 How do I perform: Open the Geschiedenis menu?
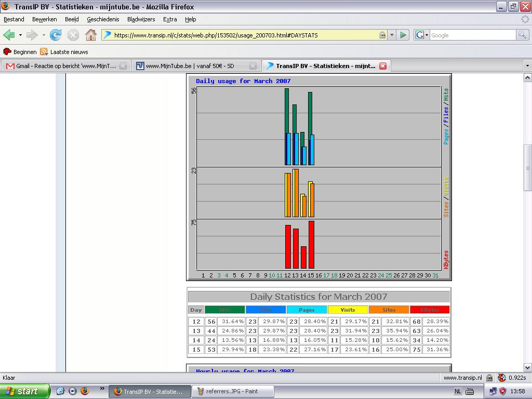pos(103,19)
